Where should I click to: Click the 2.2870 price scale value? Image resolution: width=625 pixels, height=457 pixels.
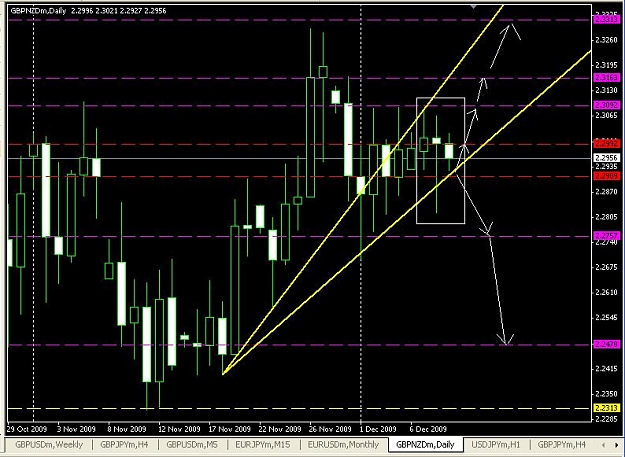(606, 192)
